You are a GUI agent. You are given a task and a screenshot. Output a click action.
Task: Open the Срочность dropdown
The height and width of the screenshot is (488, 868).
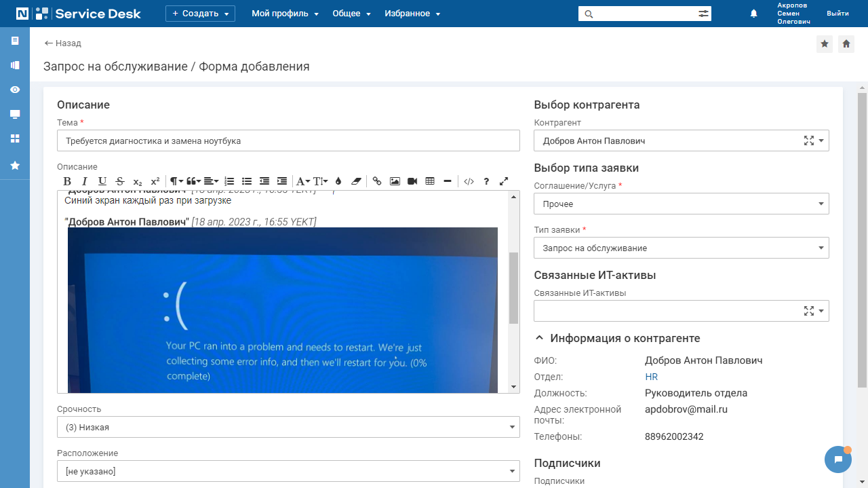(288, 427)
